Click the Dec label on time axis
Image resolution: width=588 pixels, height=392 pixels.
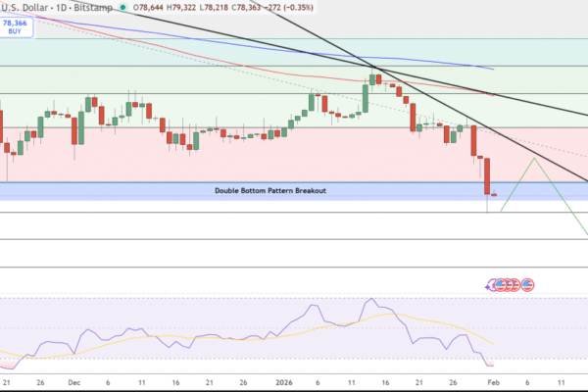(x=72, y=383)
